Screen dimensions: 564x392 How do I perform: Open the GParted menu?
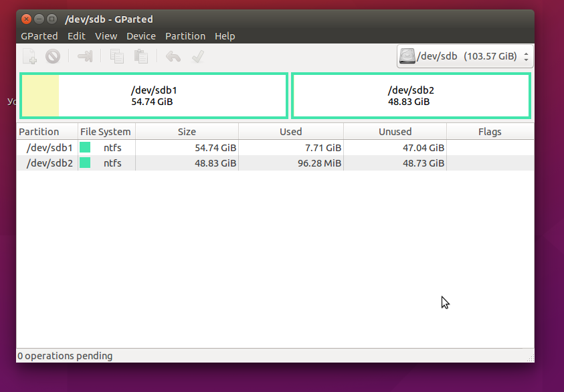[x=39, y=36]
